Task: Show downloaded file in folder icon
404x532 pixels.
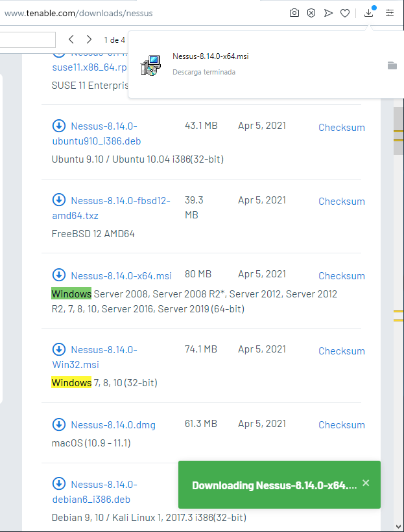Action: 392,65
